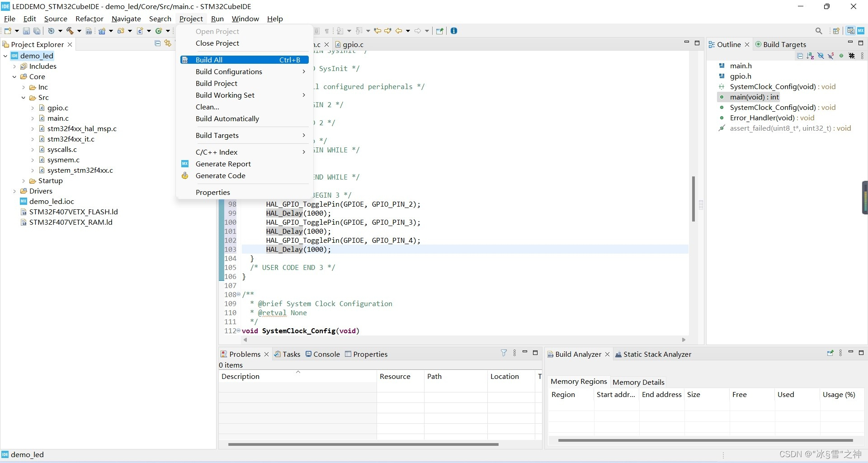
Task: Click Generate Code menu entry
Action: [244, 176]
